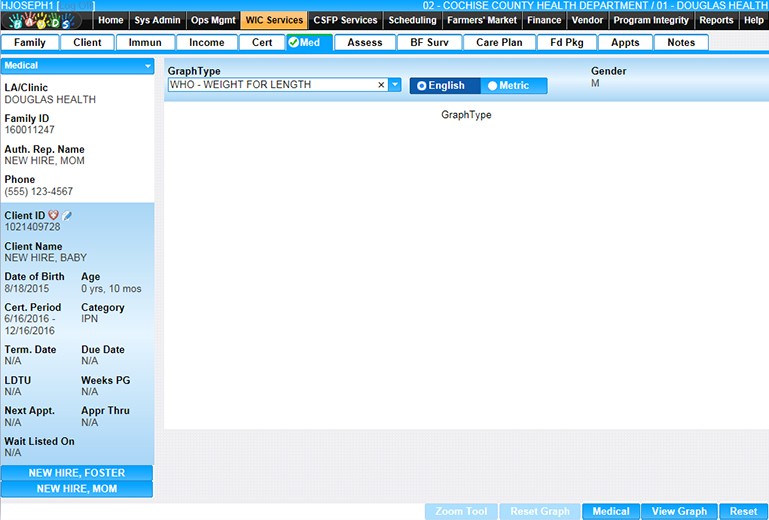769x520 pixels.
Task: Select family member NEW HIRE, FOSTER
Action: click(x=77, y=473)
